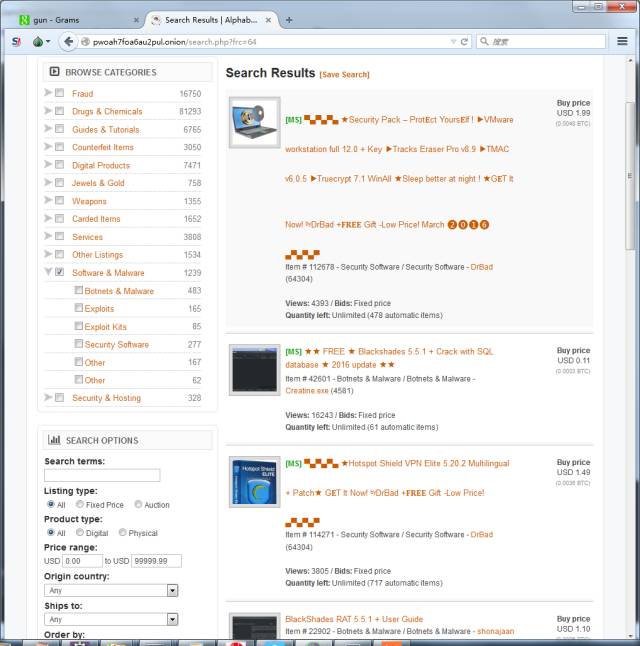Viewport: 640px width, 646px height.
Task: Open the Services category link
Action: [x=87, y=237]
